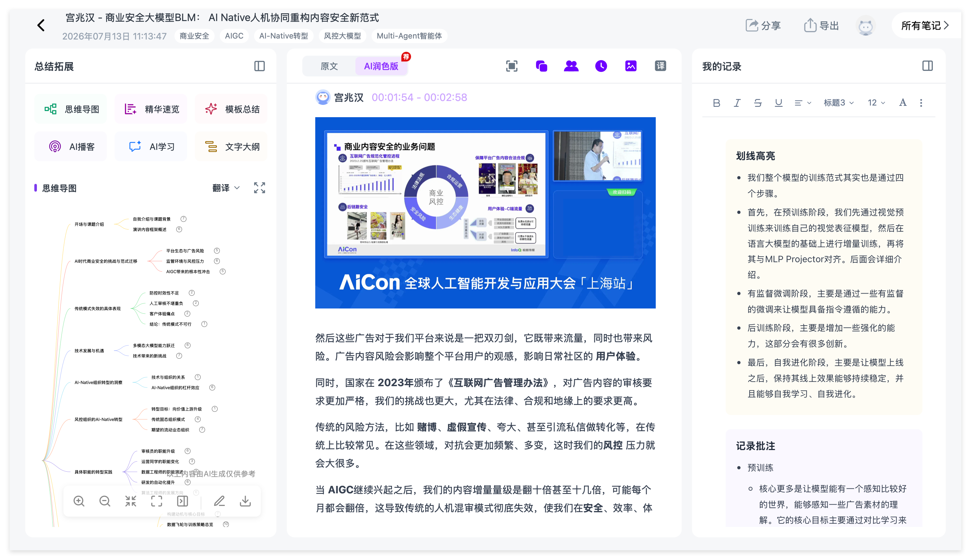Viewport: 971px width, 560px height.
Task: Click the fit-to-frame bracket icon
Action: 157,501
